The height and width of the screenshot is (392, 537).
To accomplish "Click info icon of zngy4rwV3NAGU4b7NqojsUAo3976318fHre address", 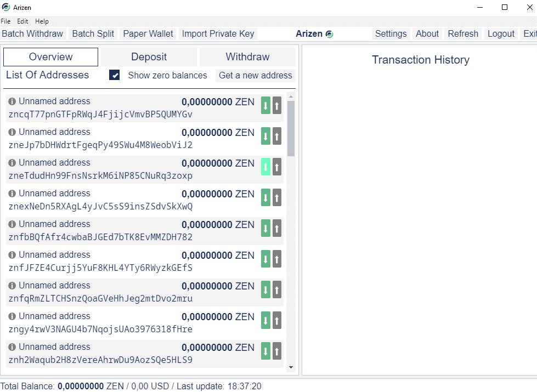I will pos(12,316).
